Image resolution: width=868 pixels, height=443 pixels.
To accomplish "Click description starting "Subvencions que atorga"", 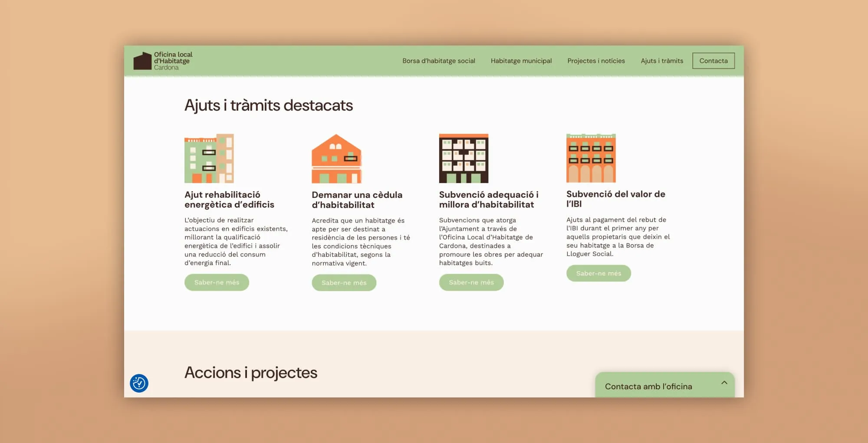I will click(491, 242).
